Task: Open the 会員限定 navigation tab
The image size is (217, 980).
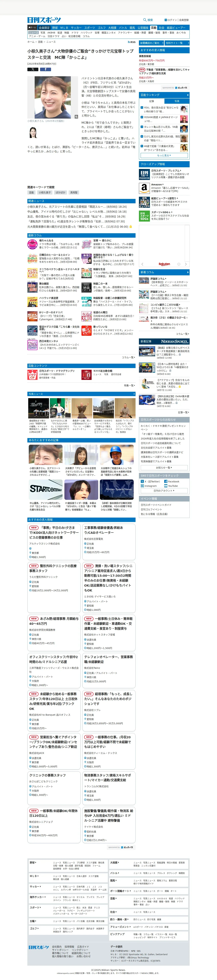Action: coord(44,28)
